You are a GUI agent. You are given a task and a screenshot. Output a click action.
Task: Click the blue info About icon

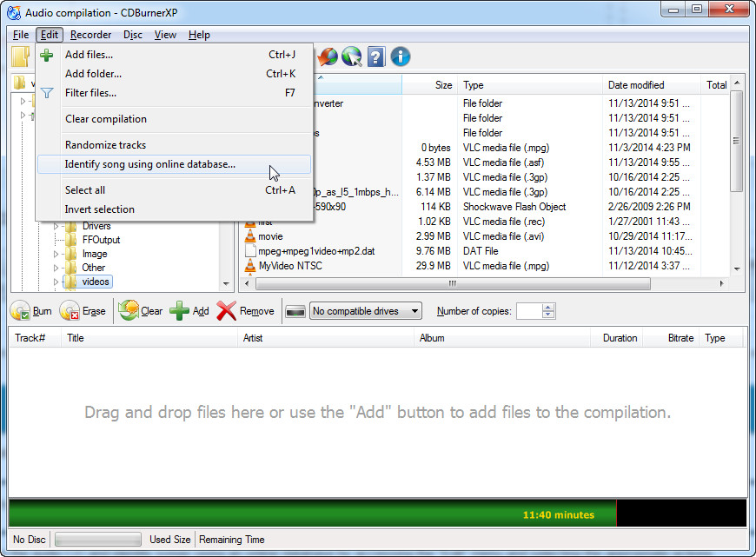click(401, 56)
